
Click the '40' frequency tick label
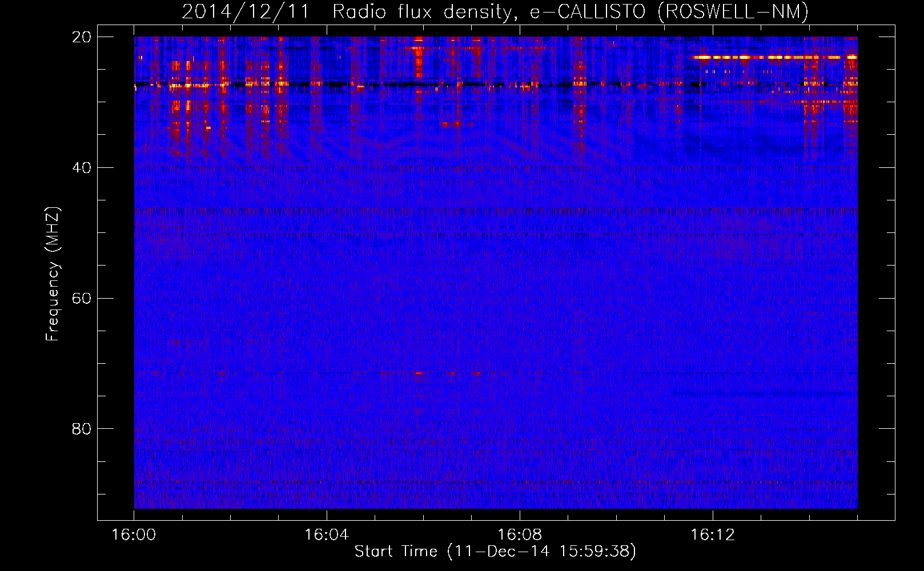click(x=82, y=168)
